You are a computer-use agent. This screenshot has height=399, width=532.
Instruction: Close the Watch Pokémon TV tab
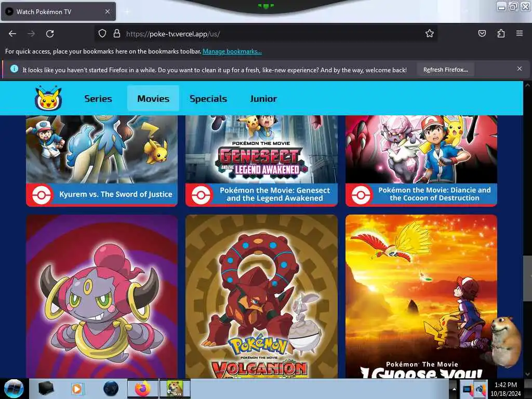pyautogui.click(x=107, y=11)
